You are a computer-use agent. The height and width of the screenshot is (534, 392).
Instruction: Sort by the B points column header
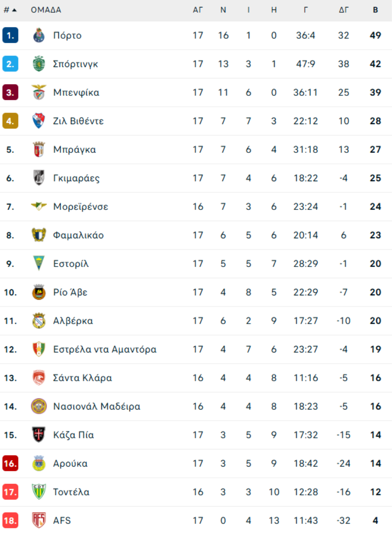(x=375, y=10)
